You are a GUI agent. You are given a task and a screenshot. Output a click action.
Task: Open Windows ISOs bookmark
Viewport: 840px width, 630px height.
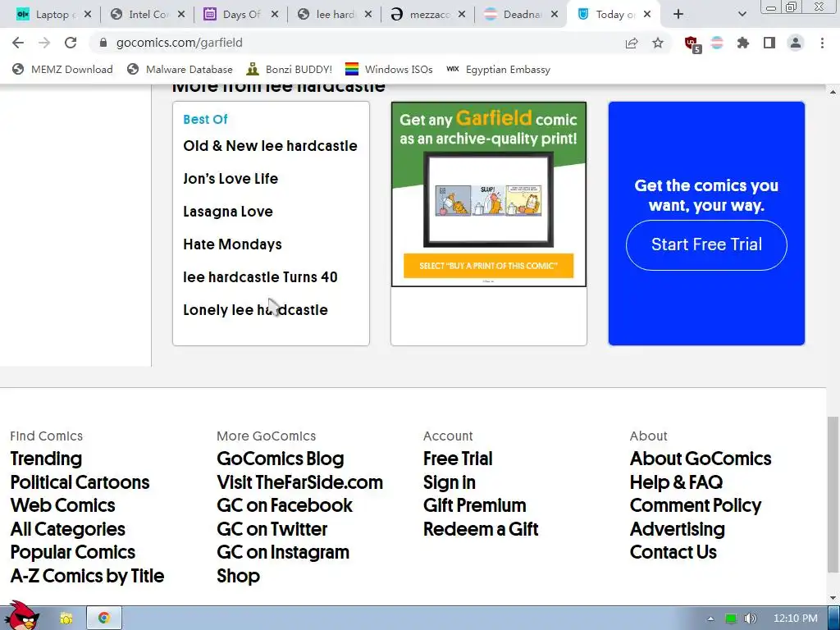[389, 69]
